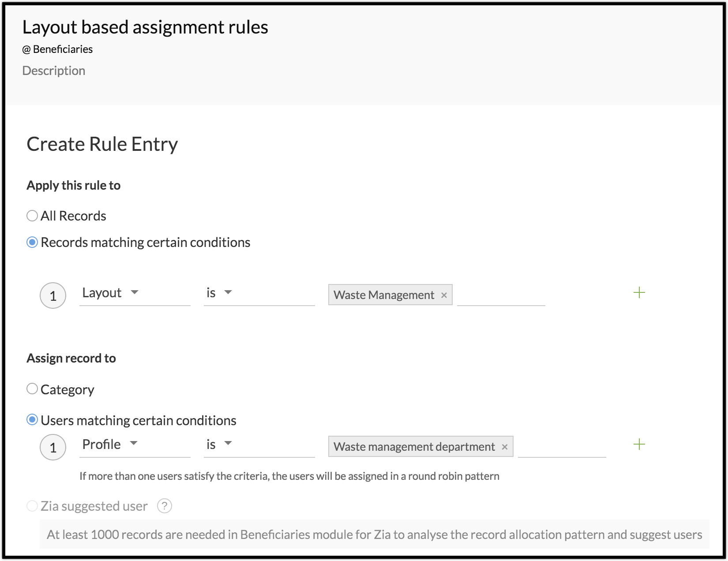728x561 pixels.
Task: Open Zia suggested user help icon
Action: click(x=165, y=506)
